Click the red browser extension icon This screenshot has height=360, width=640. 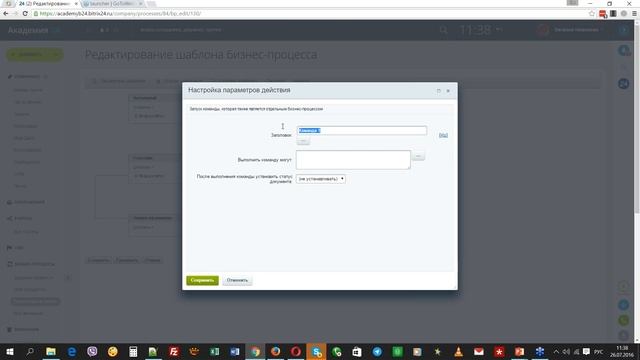(603, 14)
